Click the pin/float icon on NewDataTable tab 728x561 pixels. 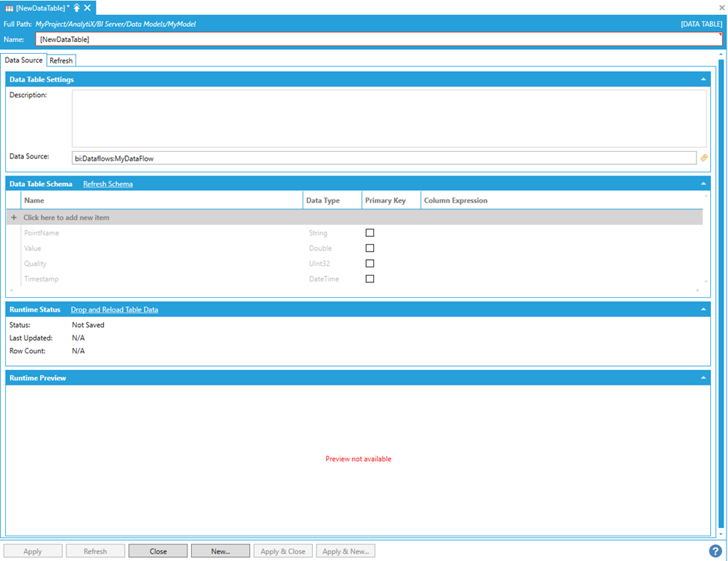(76, 7)
